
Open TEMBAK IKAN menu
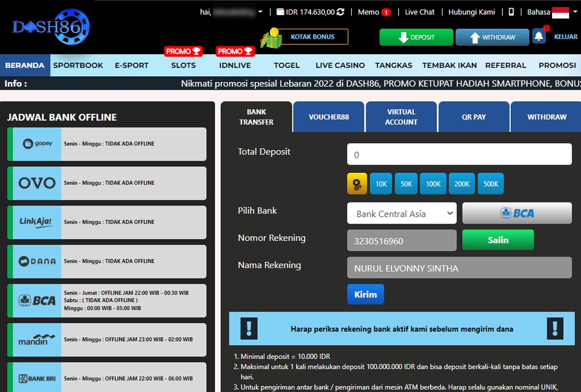[x=450, y=65]
